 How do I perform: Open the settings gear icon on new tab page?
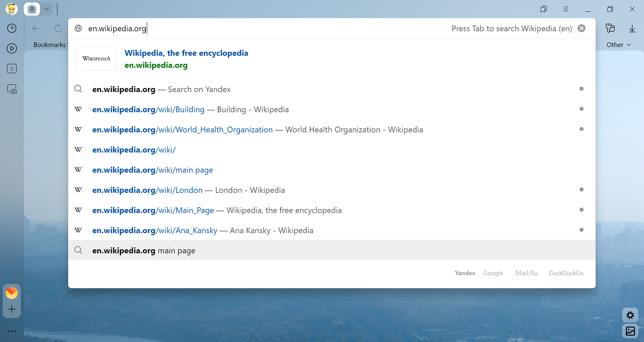tap(630, 315)
